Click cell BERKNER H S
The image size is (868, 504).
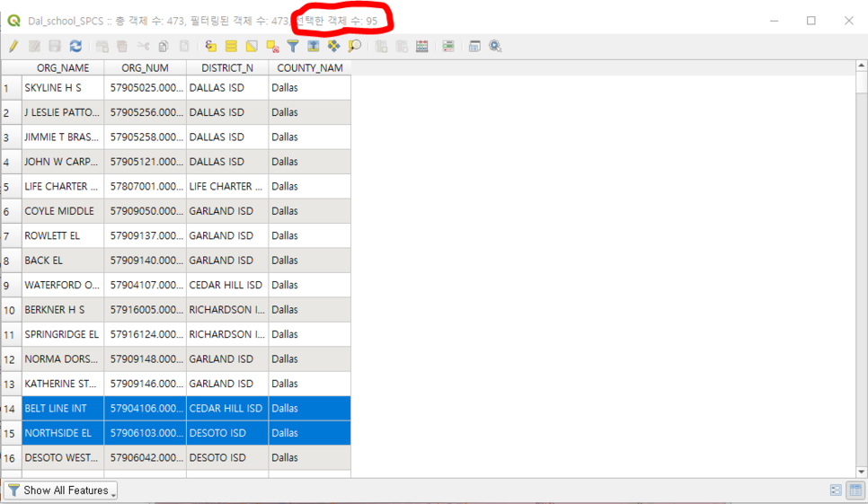63,310
